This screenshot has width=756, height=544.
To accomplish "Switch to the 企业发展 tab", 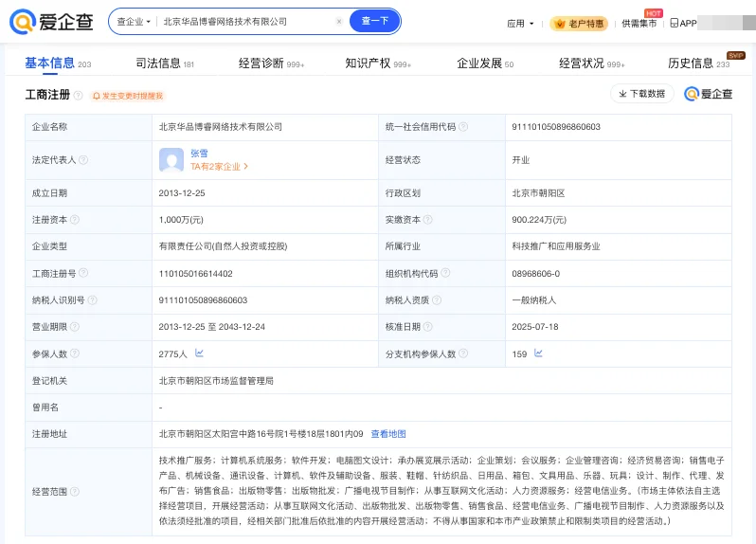I will coord(485,63).
